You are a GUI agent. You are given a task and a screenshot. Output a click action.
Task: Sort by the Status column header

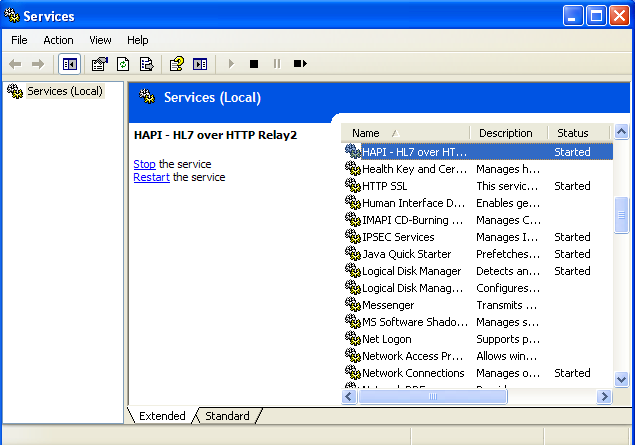coord(579,133)
